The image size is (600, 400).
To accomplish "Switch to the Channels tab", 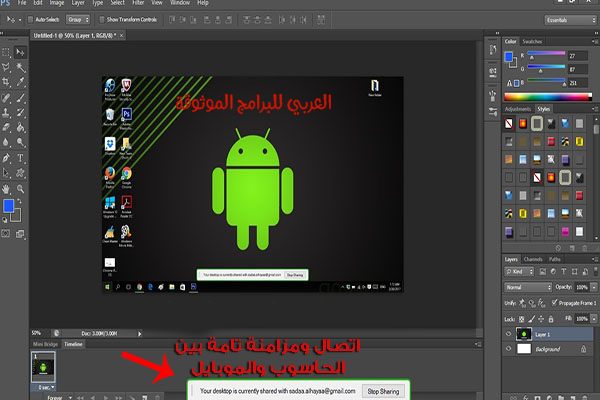I will click(533, 259).
